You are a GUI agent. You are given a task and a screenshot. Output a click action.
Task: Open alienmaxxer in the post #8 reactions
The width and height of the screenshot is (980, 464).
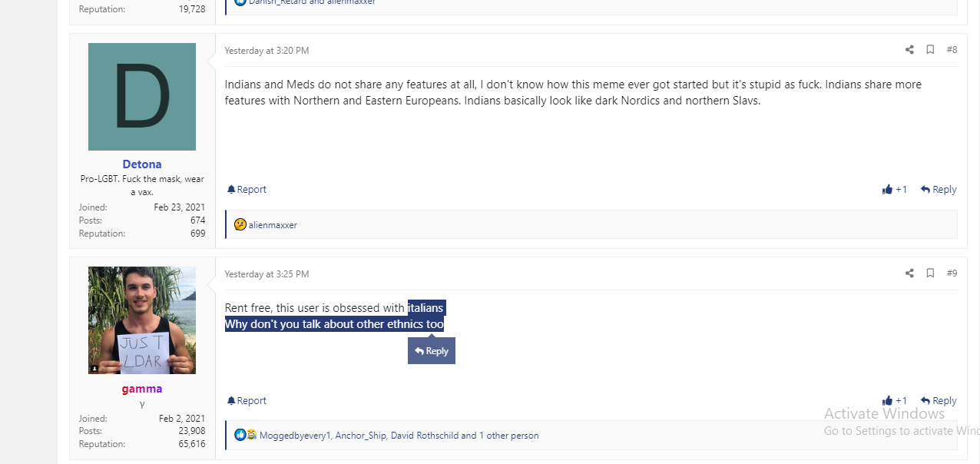(273, 225)
